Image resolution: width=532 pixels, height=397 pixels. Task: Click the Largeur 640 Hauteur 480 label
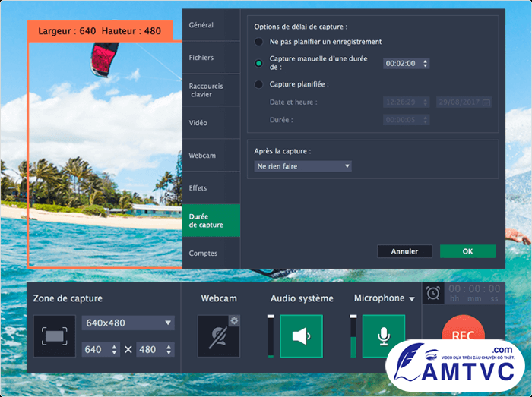pos(100,31)
